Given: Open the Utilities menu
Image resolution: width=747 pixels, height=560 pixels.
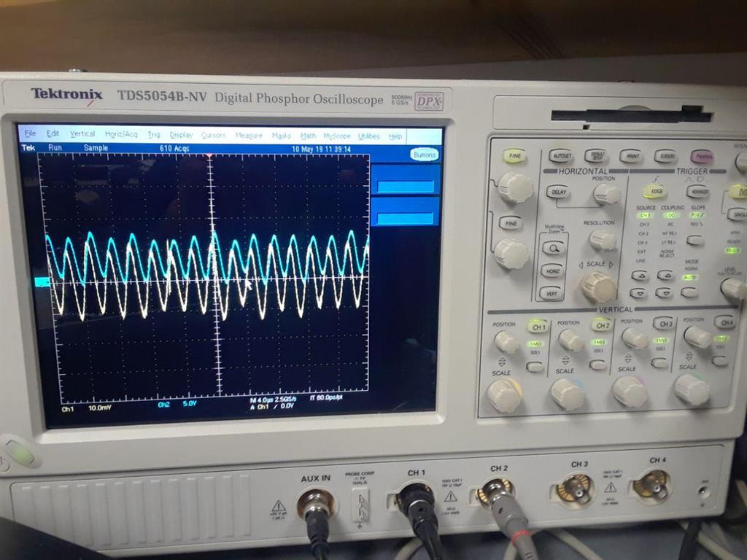Looking at the screenshot, I should tap(369, 136).
